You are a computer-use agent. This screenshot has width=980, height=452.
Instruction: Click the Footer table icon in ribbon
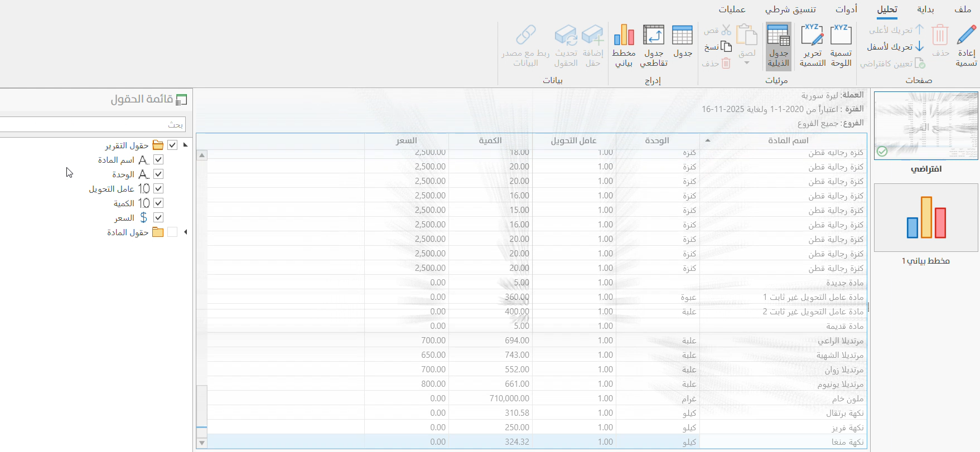coord(778,36)
